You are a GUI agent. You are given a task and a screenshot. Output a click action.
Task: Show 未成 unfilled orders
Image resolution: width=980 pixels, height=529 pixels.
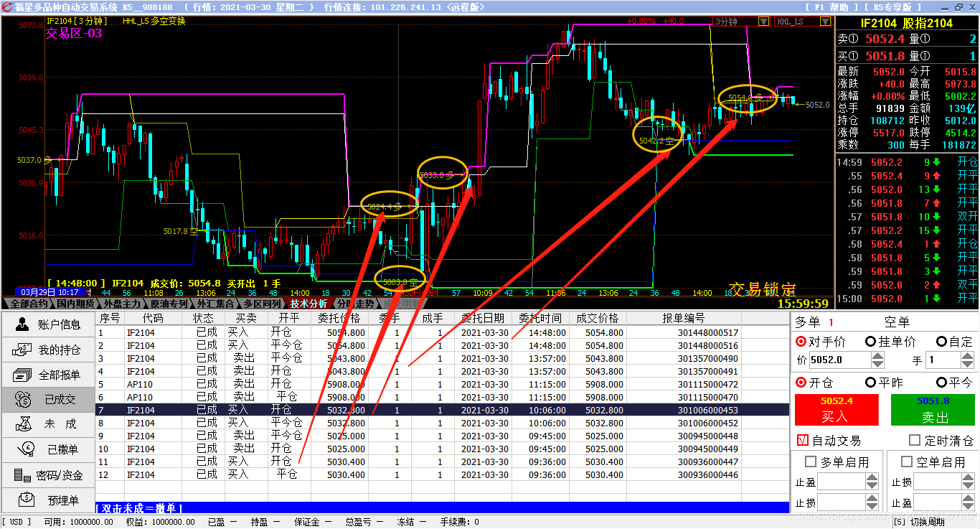pos(48,424)
